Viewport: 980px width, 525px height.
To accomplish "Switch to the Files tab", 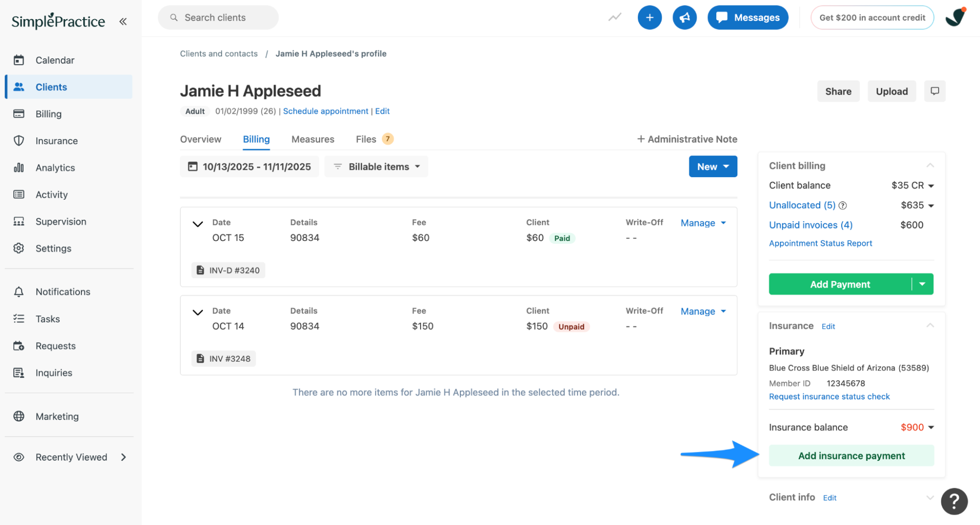I will [x=375, y=139].
